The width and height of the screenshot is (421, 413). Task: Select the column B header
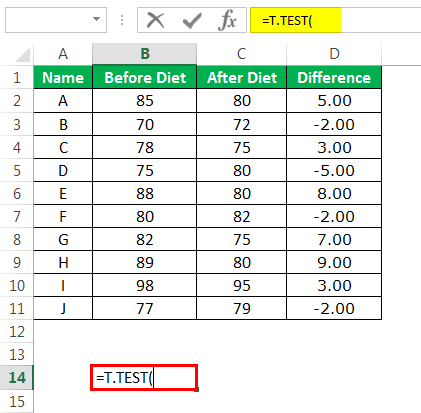(144, 54)
